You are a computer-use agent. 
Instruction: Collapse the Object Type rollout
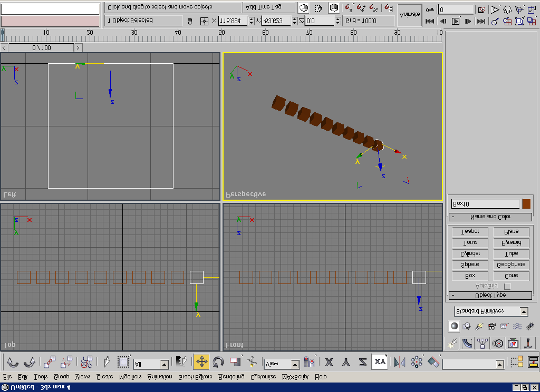[x=490, y=295]
